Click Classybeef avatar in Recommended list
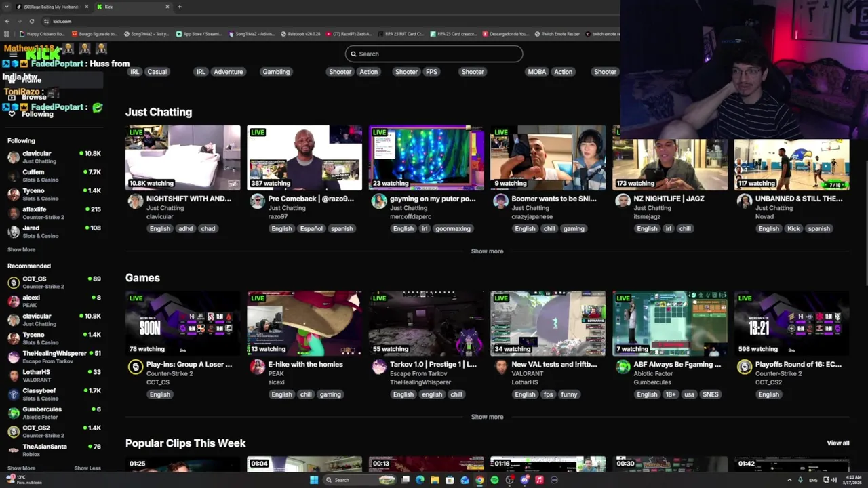Viewport: 868px width, 488px height. [14, 394]
